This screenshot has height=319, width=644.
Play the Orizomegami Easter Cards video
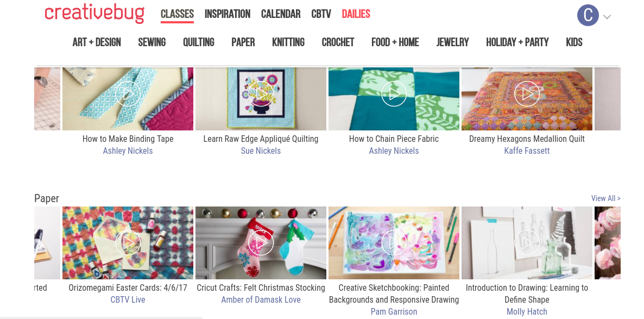[128, 242]
